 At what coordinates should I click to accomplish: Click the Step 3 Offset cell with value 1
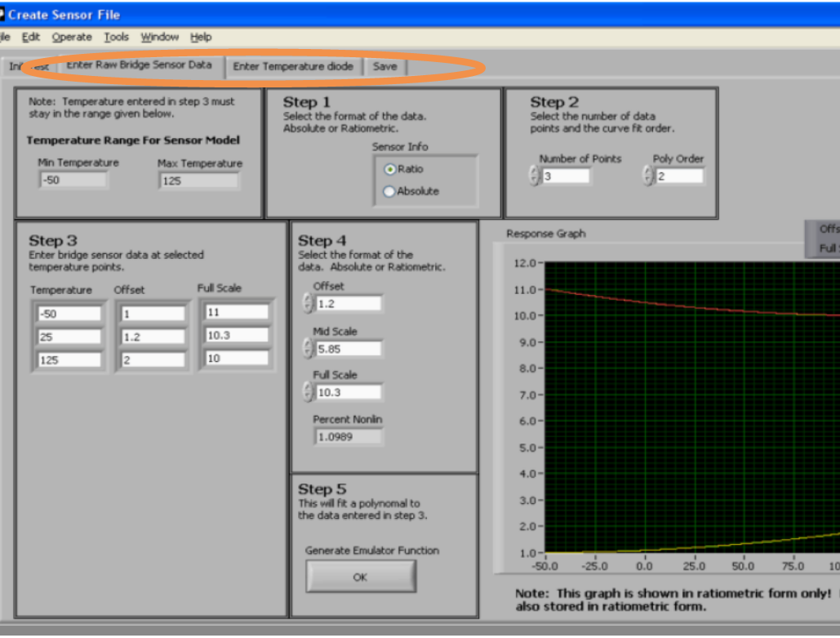tap(153, 314)
